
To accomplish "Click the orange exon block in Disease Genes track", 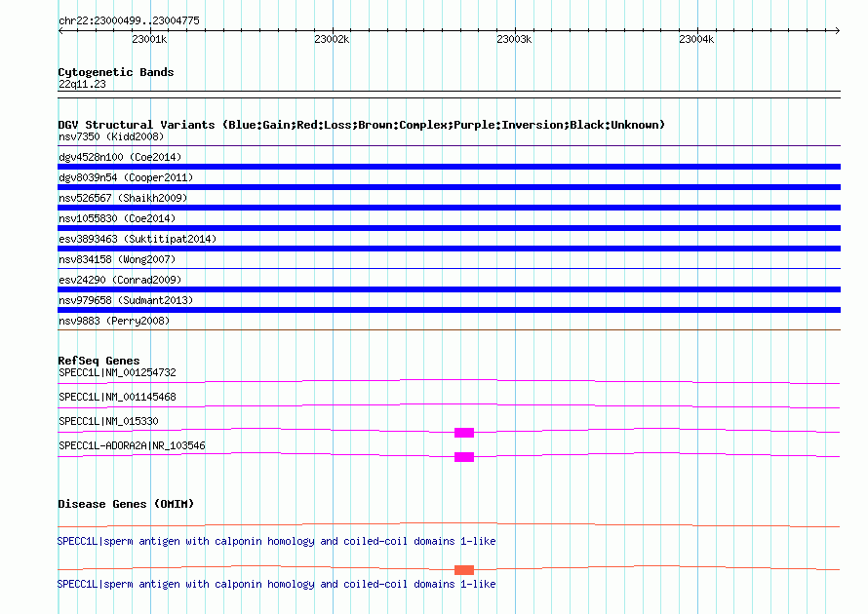I will [x=463, y=569].
